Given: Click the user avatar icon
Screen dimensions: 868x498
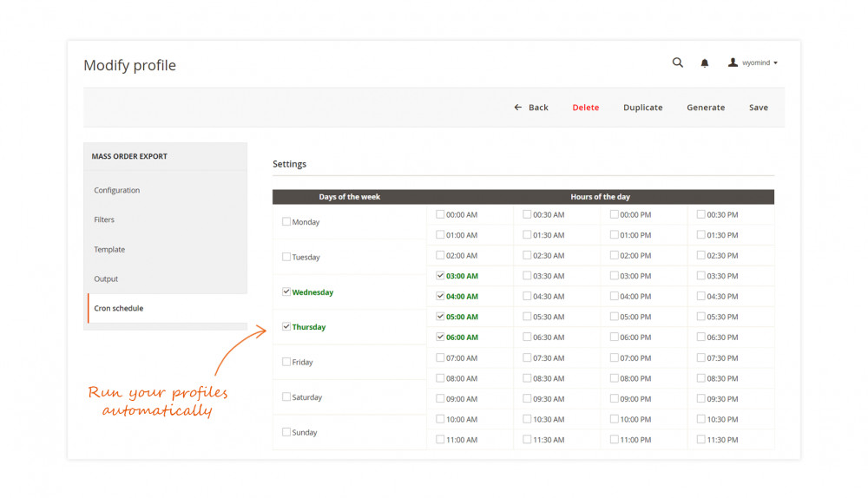Looking at the screenshot, I should [733, 62].
